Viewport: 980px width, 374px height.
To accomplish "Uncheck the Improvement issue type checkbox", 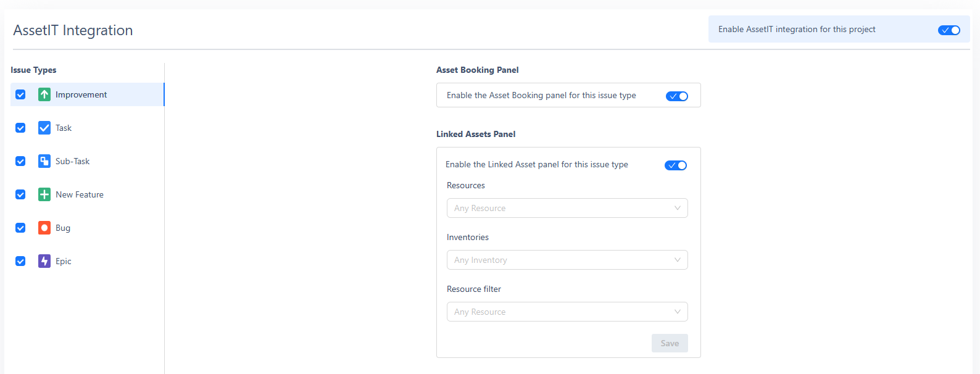I will click(20, 94).
